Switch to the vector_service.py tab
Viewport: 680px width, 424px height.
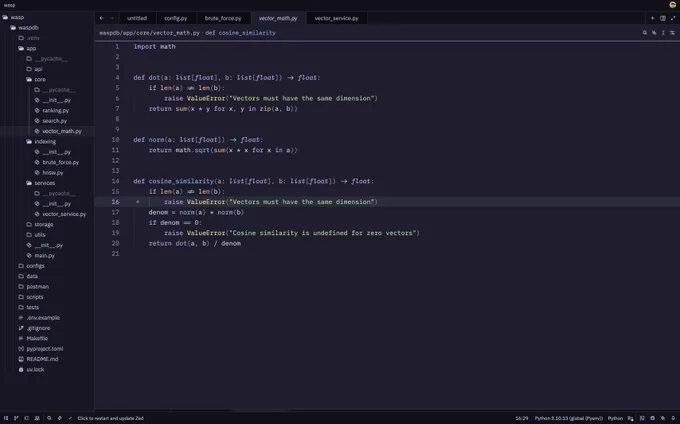point(337,18)
